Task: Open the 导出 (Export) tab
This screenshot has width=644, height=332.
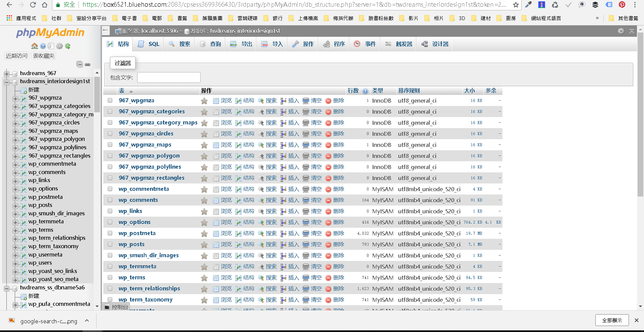Action: tap(241, 44)
